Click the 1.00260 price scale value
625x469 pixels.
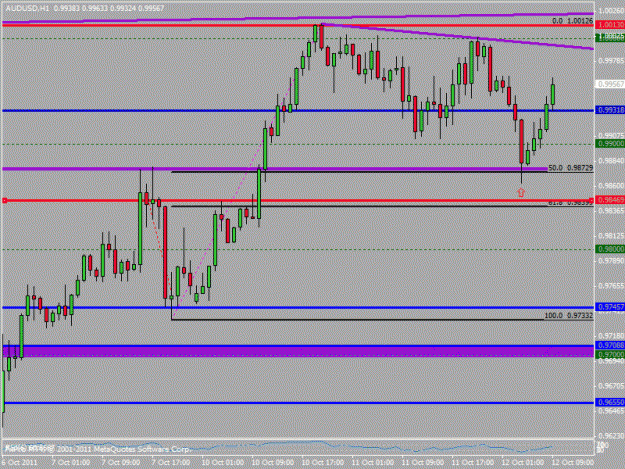(611, 11)
